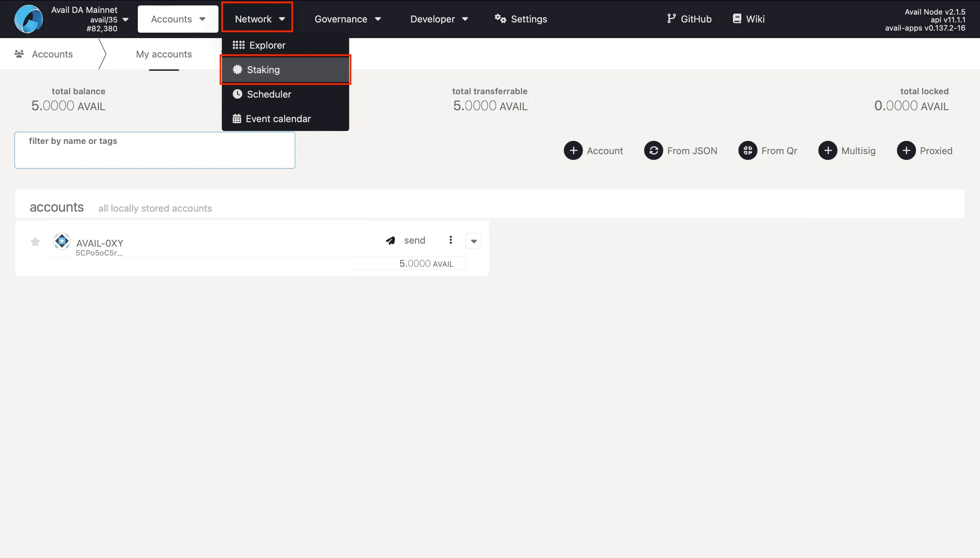Open the three-dot menu for AVAIL-0XY

click(451, 240)
